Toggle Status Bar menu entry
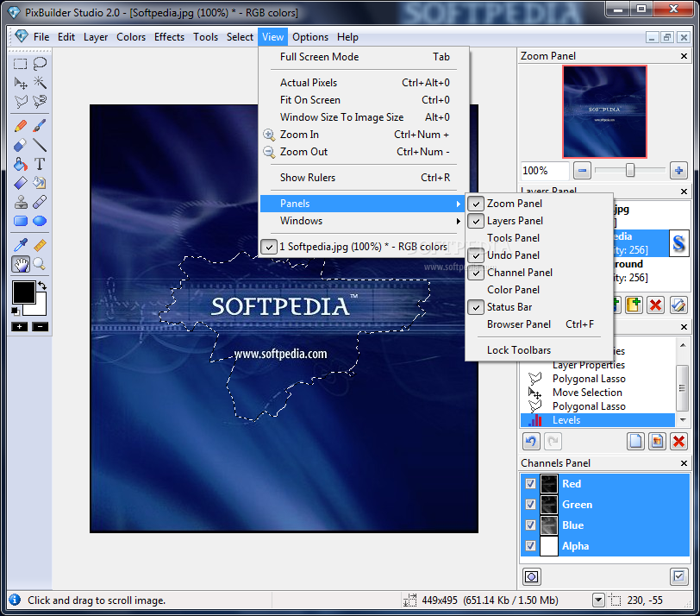 [x=539, y=307]
